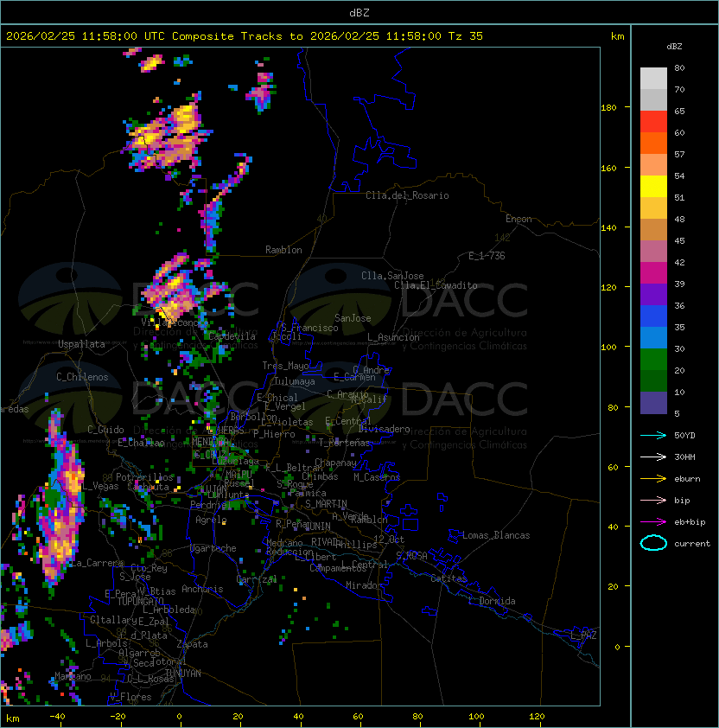719x728 pixels.
Task: Click dBZ scale value '36'
Action: pos(679,305)
